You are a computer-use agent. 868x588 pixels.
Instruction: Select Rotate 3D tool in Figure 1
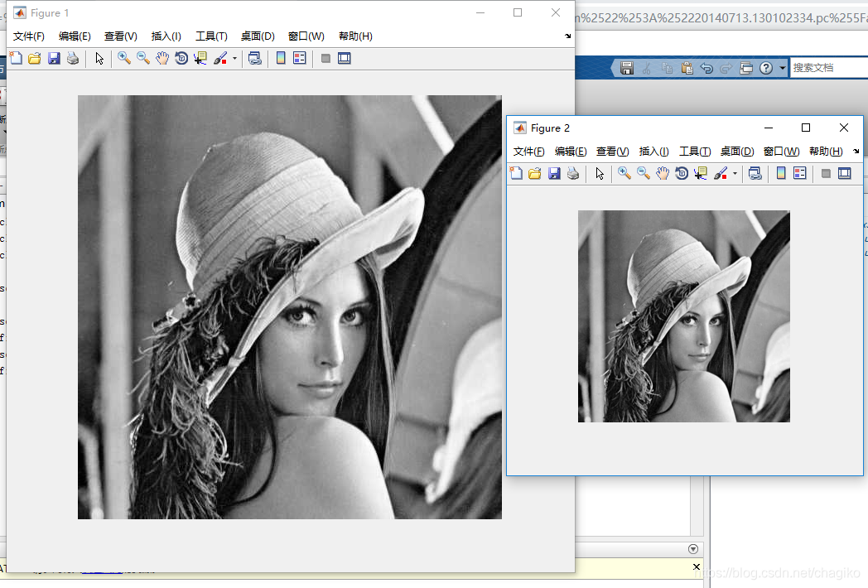pyautogui.click(x=181, y=58)
